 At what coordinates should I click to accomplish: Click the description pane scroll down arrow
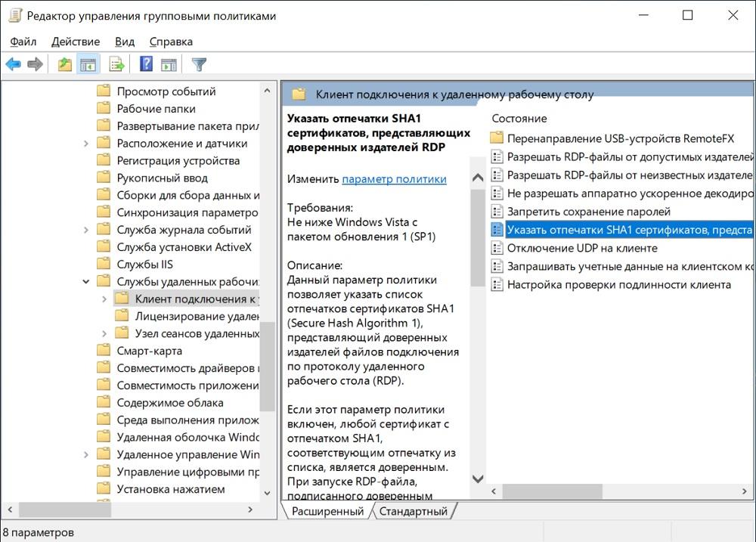(x=478, y=479)
